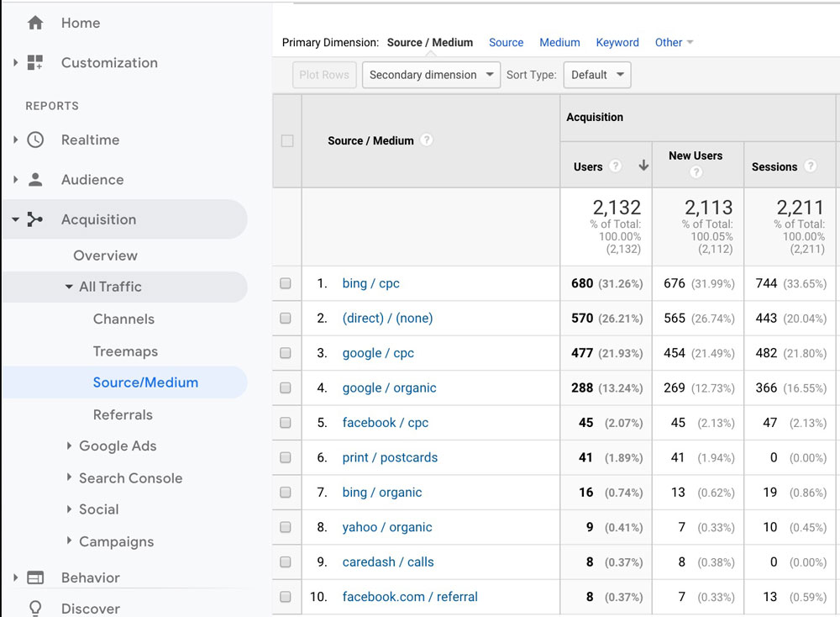Open the bing / cpc source link
Viewport: 840px width, 617px height.
pyautogui.click(x=370, y=283)
